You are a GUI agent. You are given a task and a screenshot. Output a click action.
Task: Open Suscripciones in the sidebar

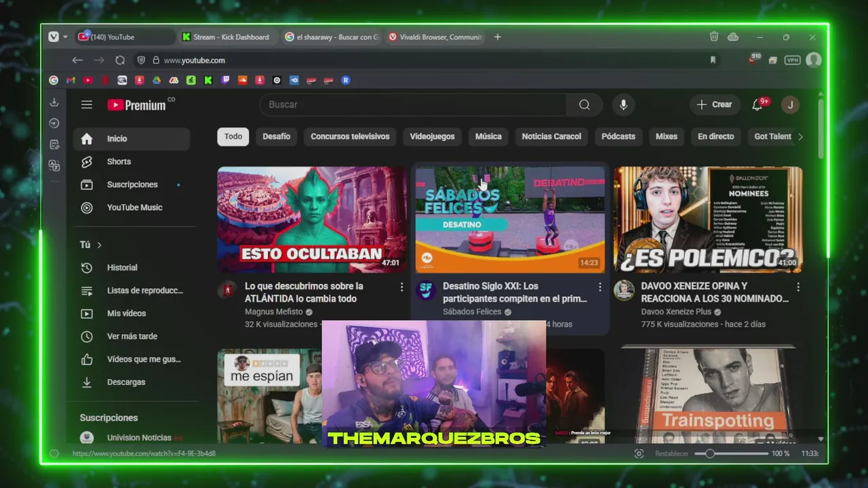(131, 184)
